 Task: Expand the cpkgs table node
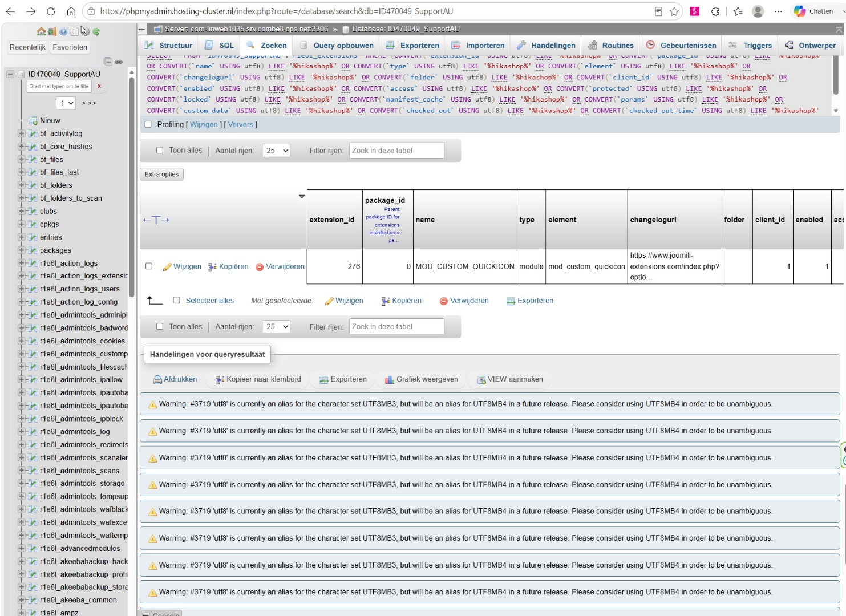(x=22, y=224)
